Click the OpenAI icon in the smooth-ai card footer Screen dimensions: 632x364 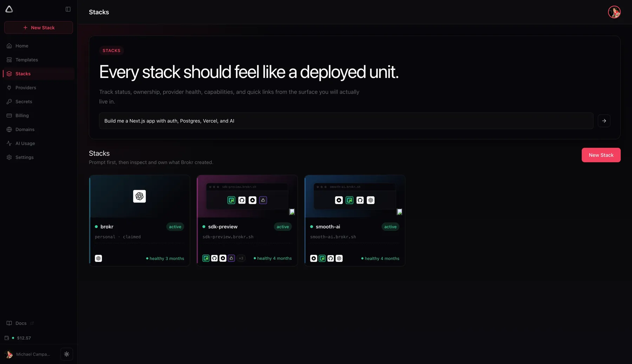pyautogui.click(x=339, y=258)
